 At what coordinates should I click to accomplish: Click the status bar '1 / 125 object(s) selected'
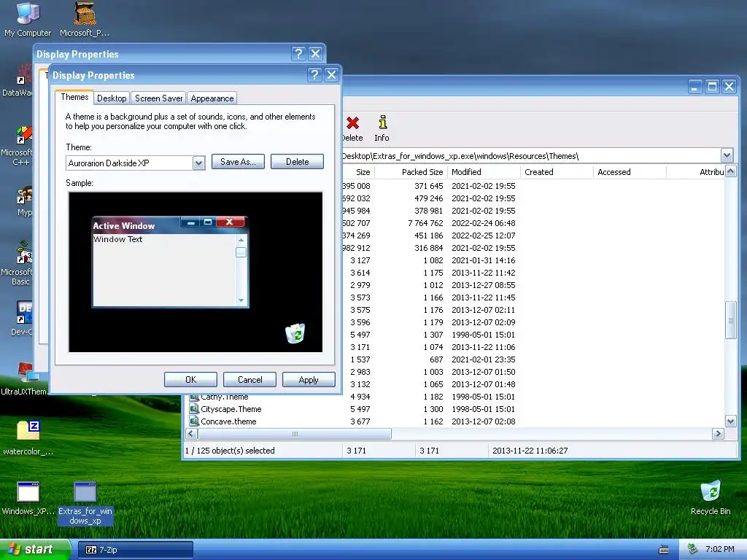[230, 451]
